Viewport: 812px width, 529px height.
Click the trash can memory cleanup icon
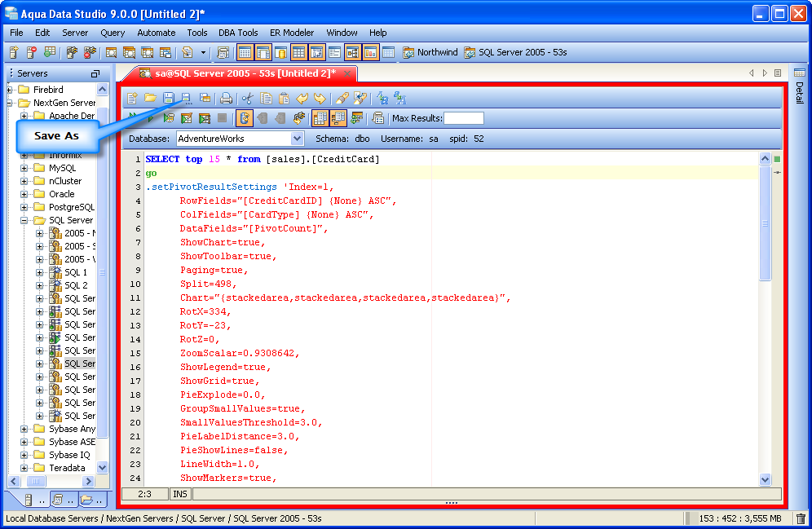[x=801, y=518]
